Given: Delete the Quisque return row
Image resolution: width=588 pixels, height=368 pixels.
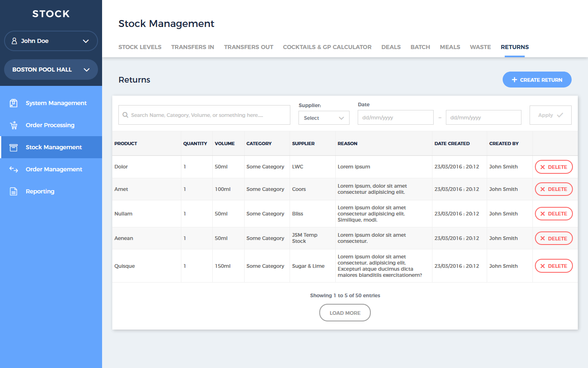Looking at the screenshot, I should [554, 266].
